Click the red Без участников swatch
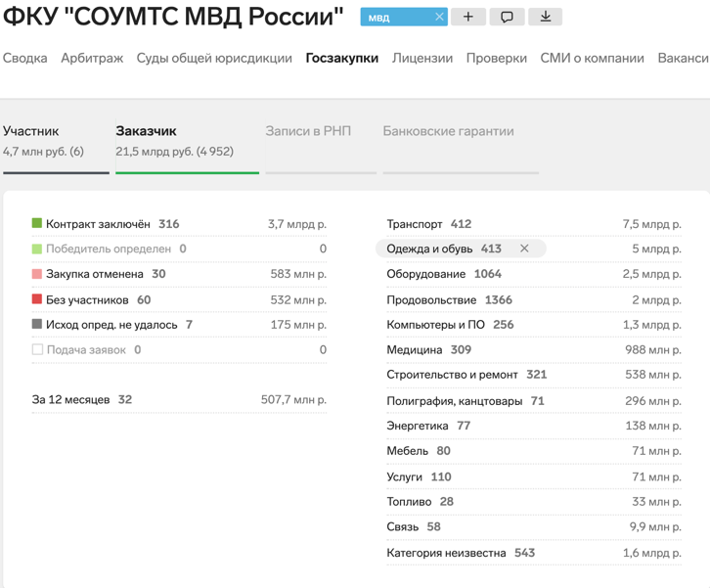710x588 pixels. 37,299
